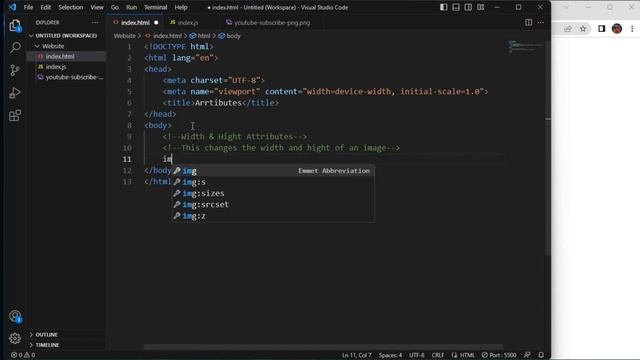Open the Terminal menu
Image resolution: width=640 pixels, height=360 pixels.
[x=156, y=7]
